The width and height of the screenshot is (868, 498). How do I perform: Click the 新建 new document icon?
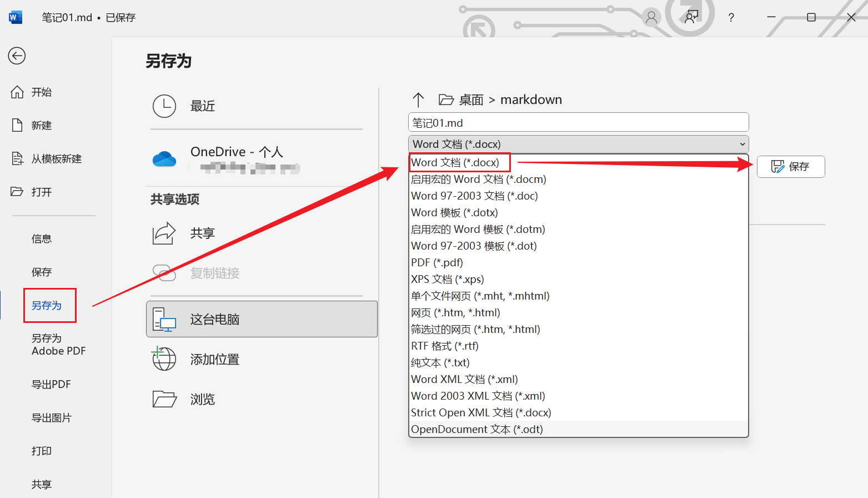coord(17,125)
